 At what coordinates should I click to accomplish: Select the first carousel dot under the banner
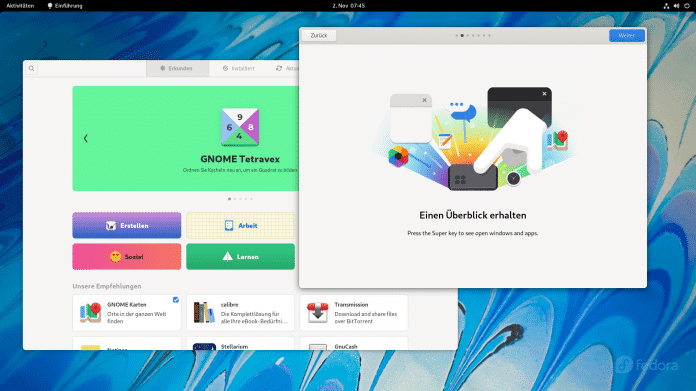coord(229,199)
